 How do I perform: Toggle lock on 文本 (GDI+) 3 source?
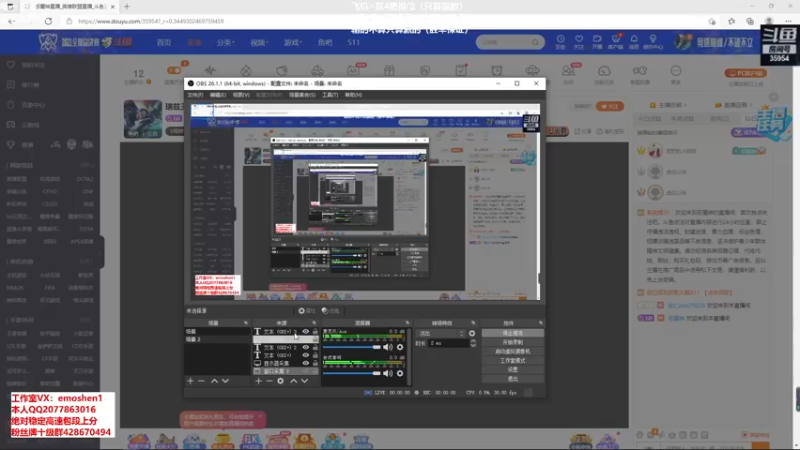coord(315,332)
